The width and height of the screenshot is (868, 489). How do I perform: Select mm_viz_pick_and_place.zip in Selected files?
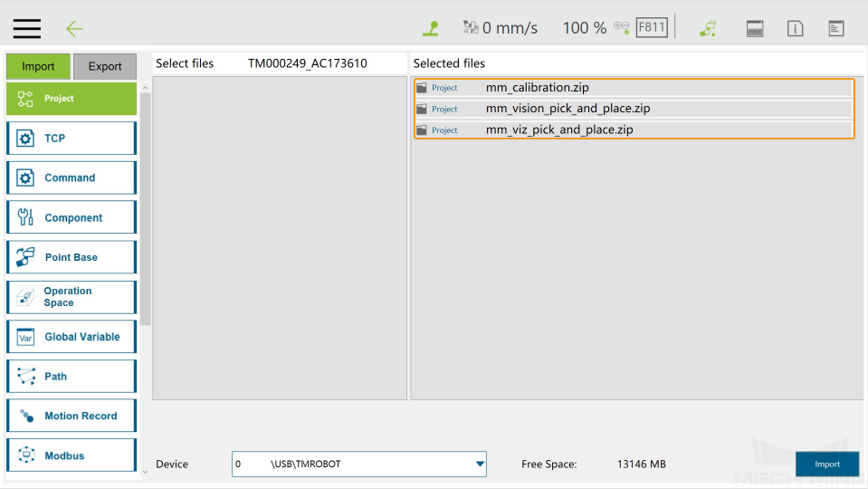pyautogui.click(x=634, y=129)
